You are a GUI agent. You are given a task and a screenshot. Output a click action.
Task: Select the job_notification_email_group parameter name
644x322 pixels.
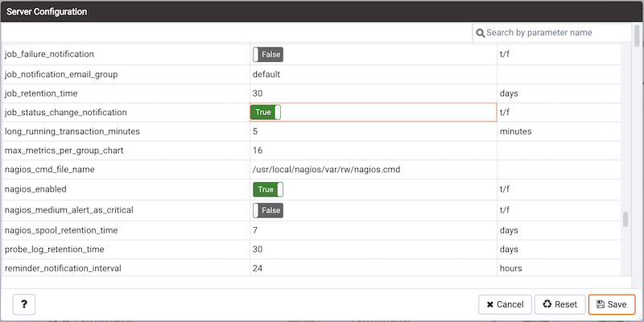click(x=61, y=74)
